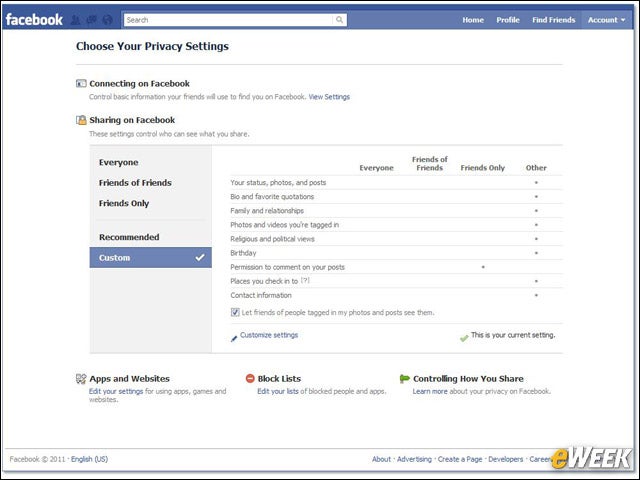Image resolution: width=640 pixels, height=480 pixels.
Task: Click the Block Lists red icon
Action: point(250,379)
